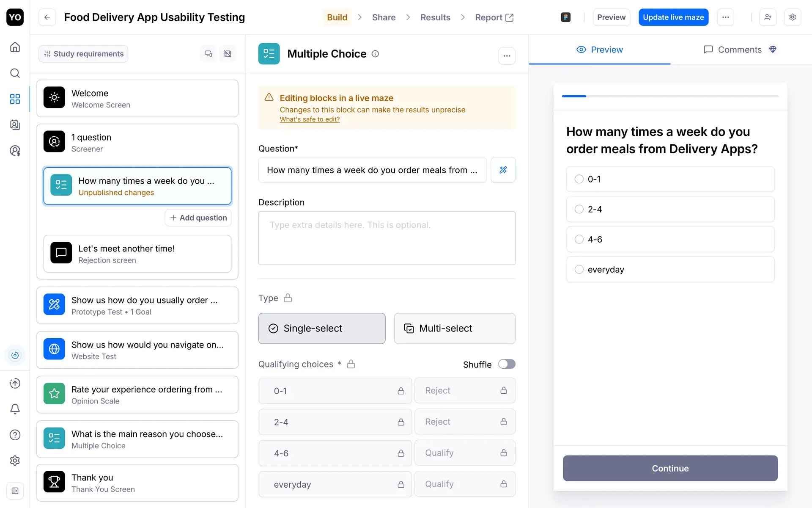Open the Multiple Choice block options menu
Viewport: 812px width, 508px height.
tap(507, 56)
